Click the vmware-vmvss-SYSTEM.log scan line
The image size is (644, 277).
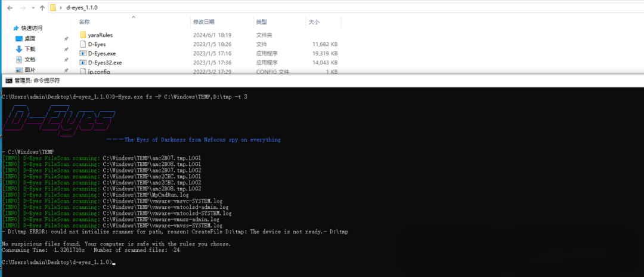pos(112,226)
